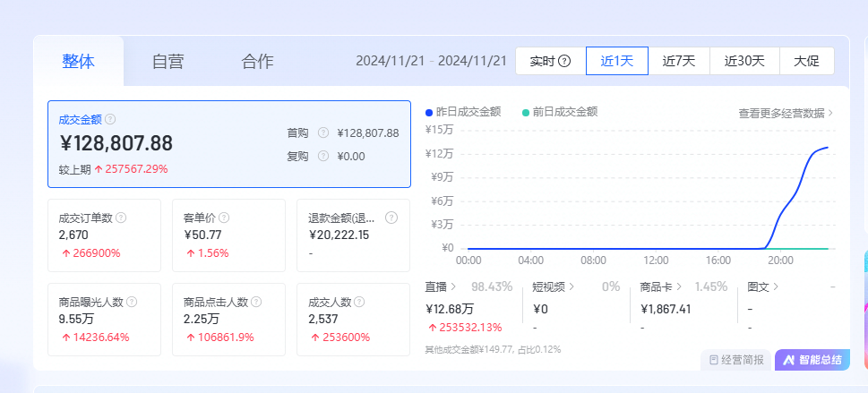This screenshot has width=868, height=393.
Task: Click the ¥128,807.88 total amount value
Action: (116, 143)
